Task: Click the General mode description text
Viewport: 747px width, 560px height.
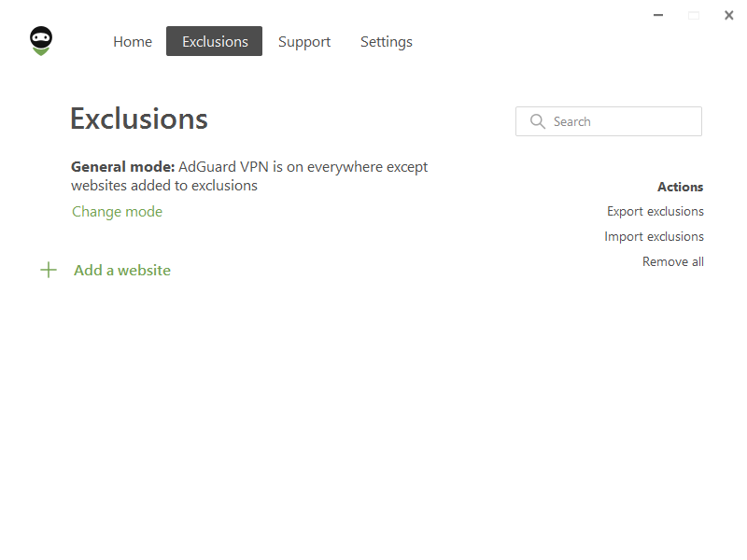Action: coord(249,175)
